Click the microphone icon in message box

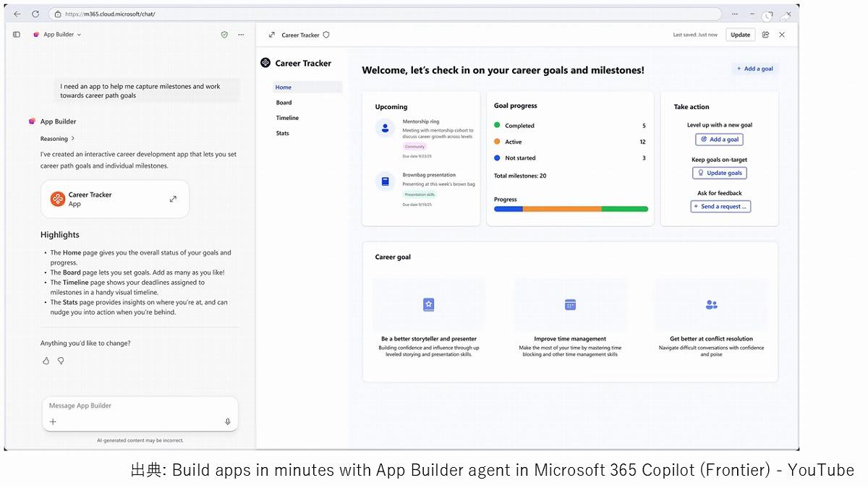tap(227, 421)
